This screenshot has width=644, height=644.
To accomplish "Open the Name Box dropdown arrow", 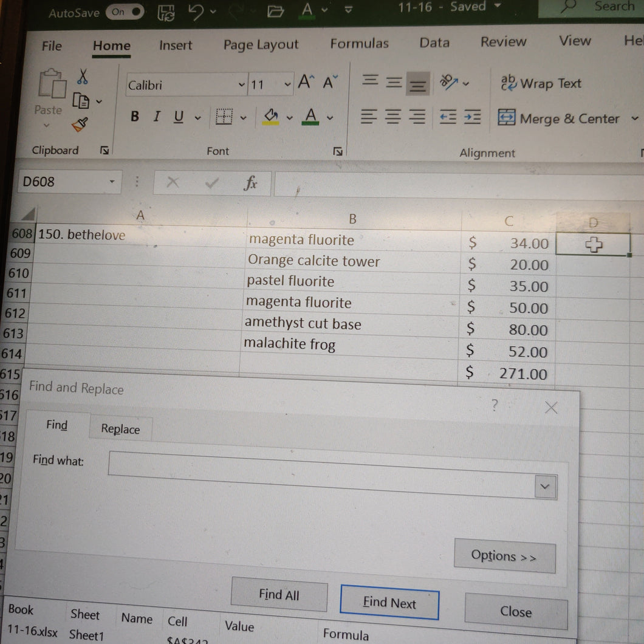I will coord(112,182).
